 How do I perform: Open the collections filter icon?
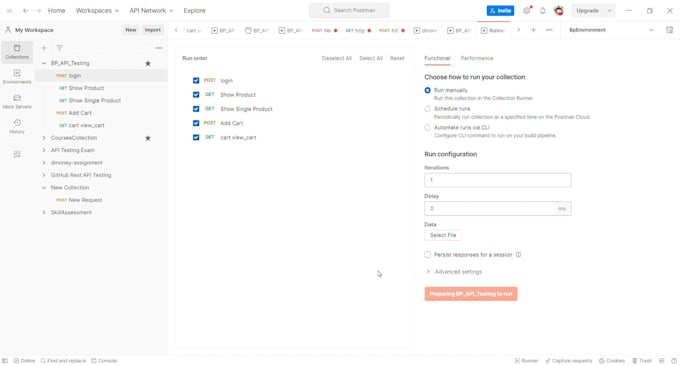click(x=59, y=48)
